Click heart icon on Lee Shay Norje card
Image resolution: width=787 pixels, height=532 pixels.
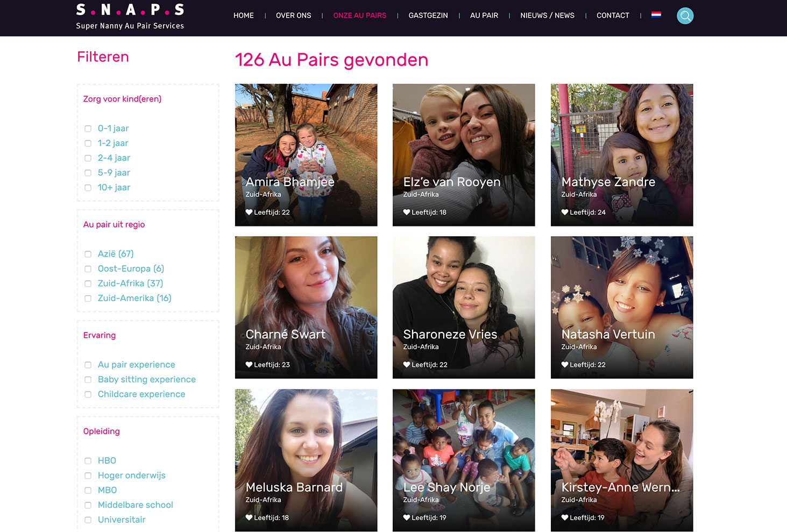[x=407, y=517]
